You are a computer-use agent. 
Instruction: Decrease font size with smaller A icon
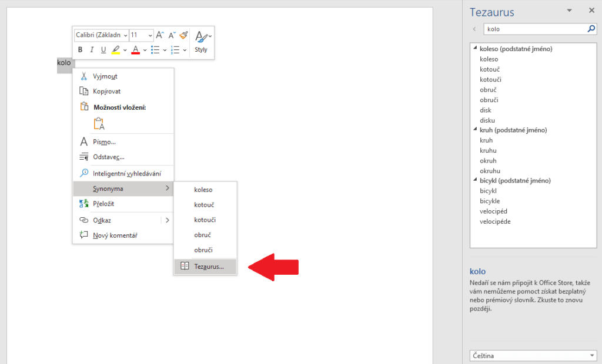click(172, 35)
